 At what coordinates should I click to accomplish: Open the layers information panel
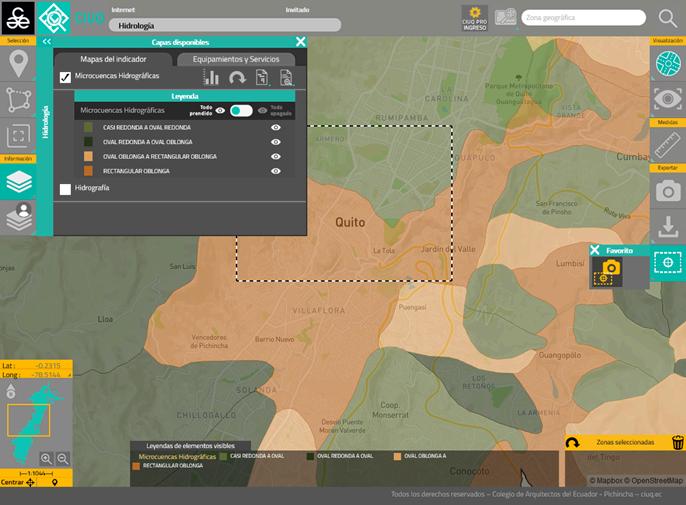tap(18, 182)
